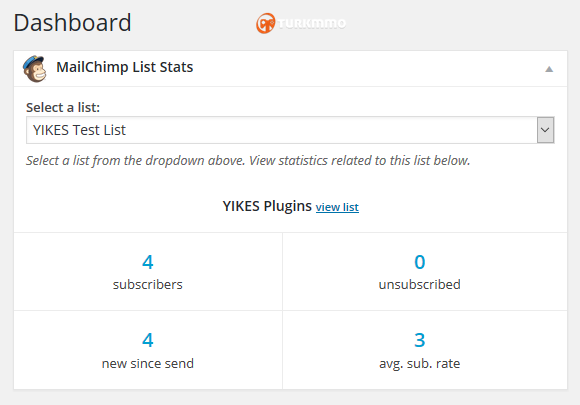Click the Turkmmo logo icon
580x405 pixels.
coord(266,23)
